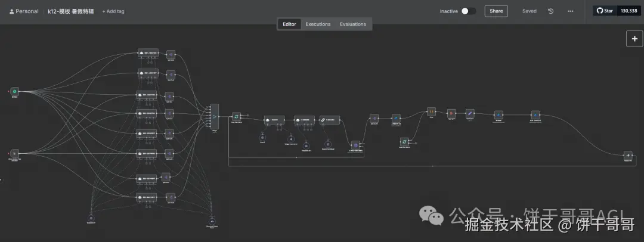The image size is (644, 242).
Task: Select the Edit Fields pencil node
Action: tap(470, 113)
